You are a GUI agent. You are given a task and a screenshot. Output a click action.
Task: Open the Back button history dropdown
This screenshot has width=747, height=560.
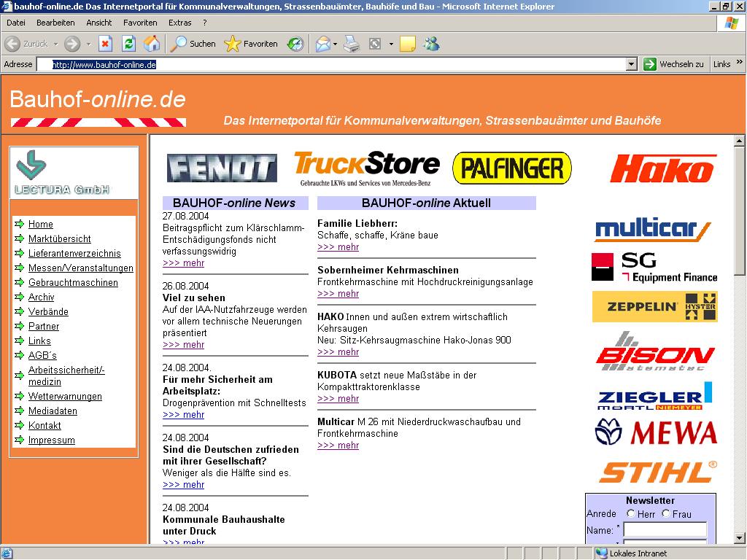click(x=55, y=44)
